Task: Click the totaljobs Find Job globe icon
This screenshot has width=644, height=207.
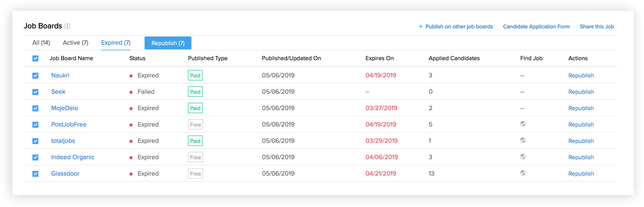Action: point(523,140)
